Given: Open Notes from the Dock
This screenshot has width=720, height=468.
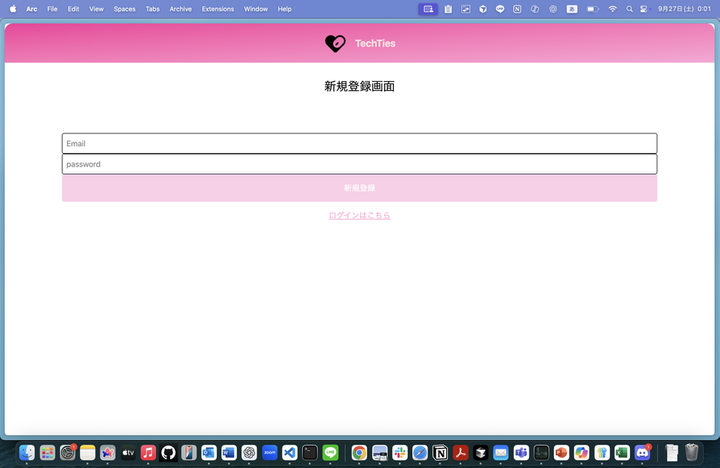Looking at the screenshot, I should (x=88, y=453).
